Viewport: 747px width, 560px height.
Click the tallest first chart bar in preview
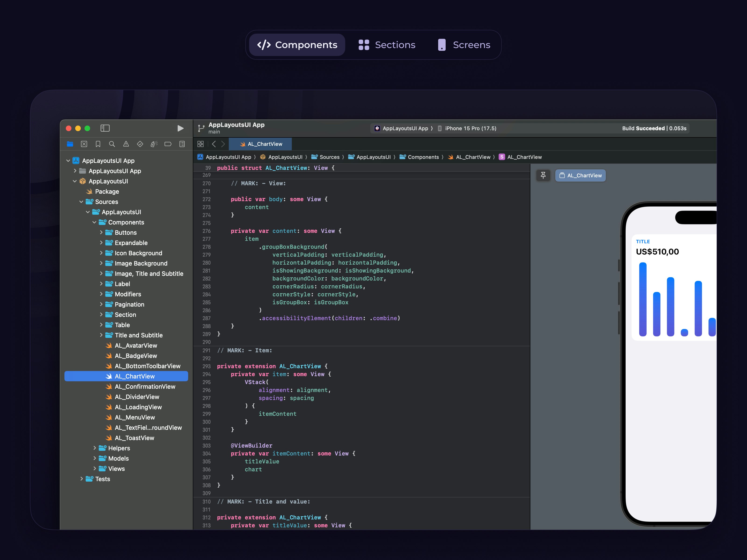click(x=643, y=299)
